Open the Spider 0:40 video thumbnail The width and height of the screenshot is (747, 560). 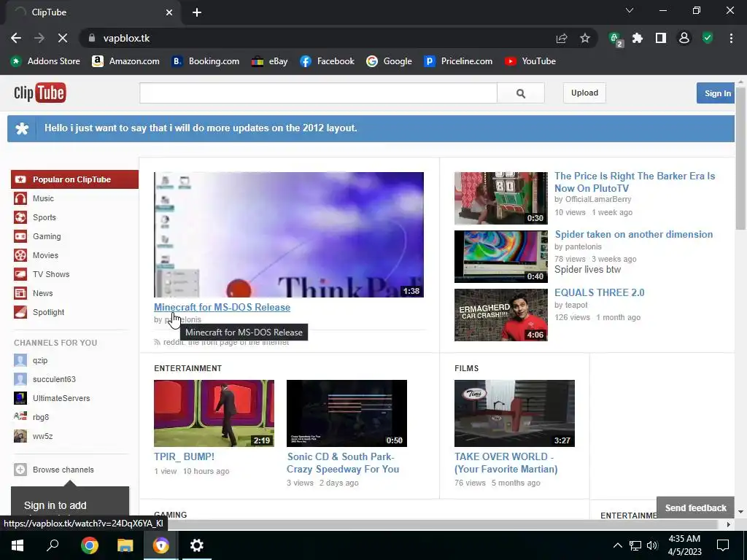click(x=500, y=257)
